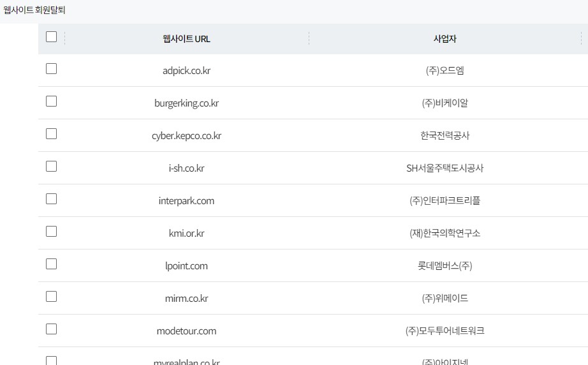Click the (주)위메이드 cell
The height and width of the screenshot is (365, 588).
click(445, 299)
